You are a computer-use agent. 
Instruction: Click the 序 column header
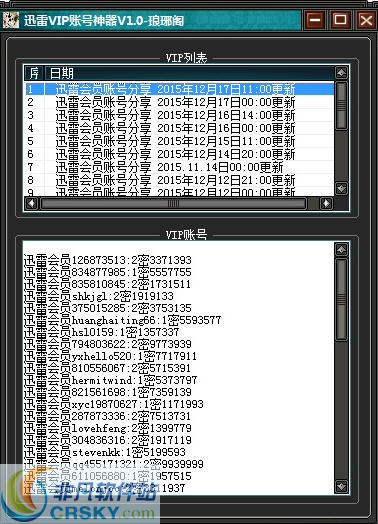click(x=34, y=73)
